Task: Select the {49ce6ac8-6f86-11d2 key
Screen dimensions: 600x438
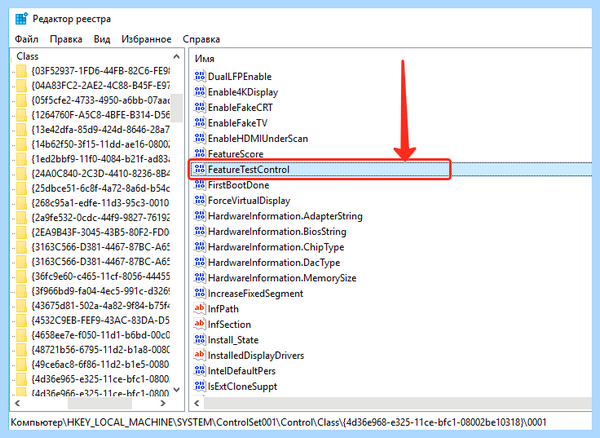Action: click(x=101, y=364)
